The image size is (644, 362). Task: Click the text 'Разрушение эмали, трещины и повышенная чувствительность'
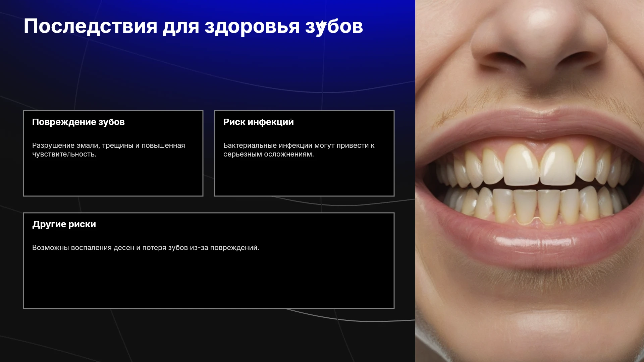pos(109,150)
